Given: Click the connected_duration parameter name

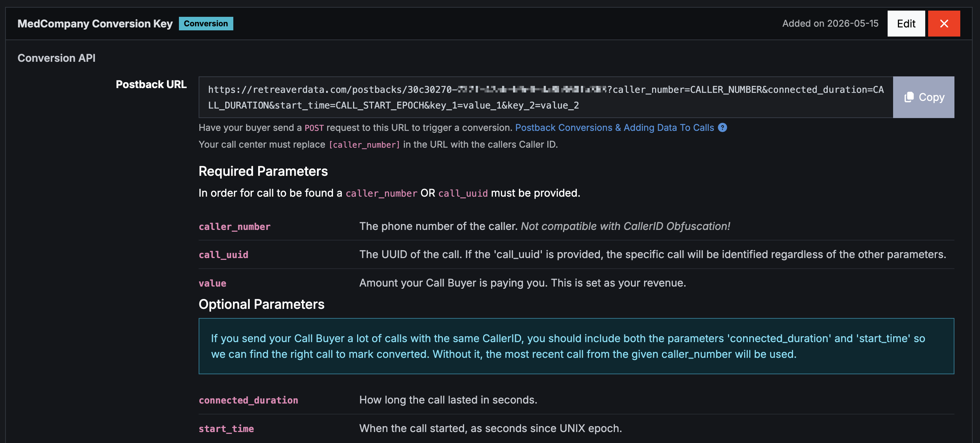Looking at the screenshot, I should [248, 400].
